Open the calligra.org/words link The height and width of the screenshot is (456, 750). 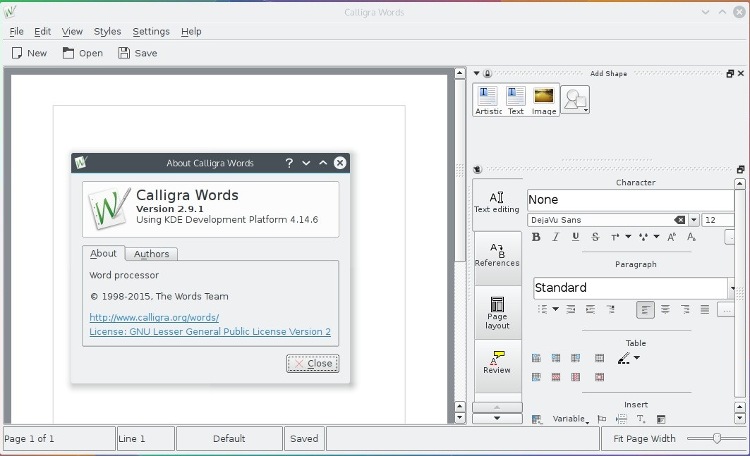click(x=154, y=317)
